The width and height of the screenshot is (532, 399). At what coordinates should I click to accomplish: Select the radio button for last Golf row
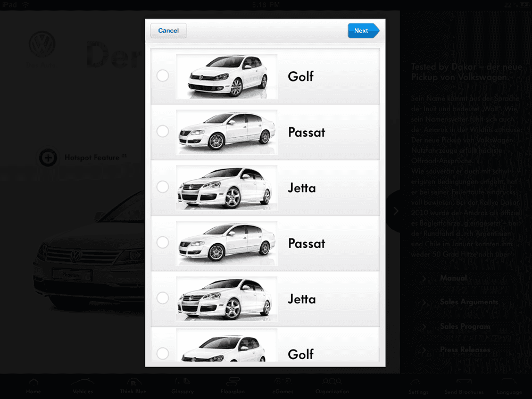click(163, 354)
